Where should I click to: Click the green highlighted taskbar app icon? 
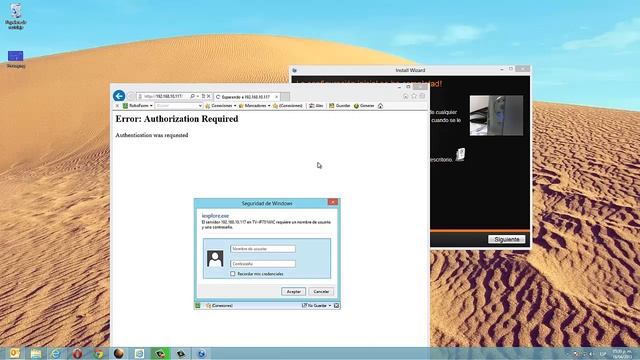[x=160, y=353]
